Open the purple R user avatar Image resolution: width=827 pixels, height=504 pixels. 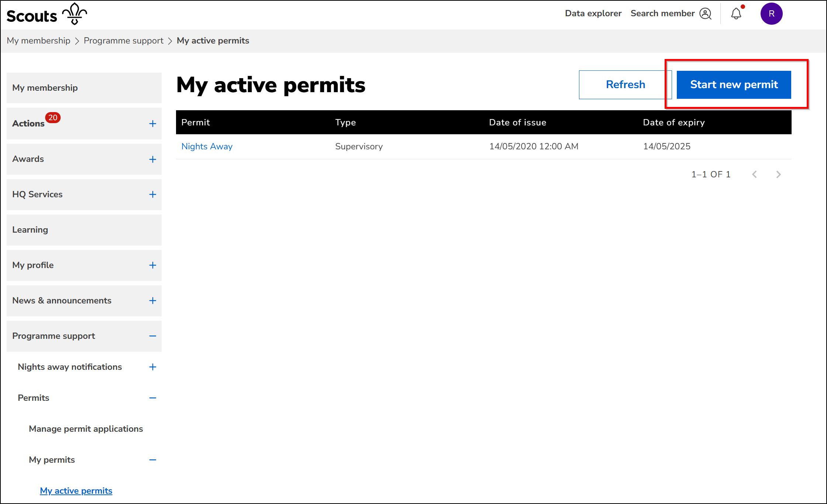click(x=771, y=14)
